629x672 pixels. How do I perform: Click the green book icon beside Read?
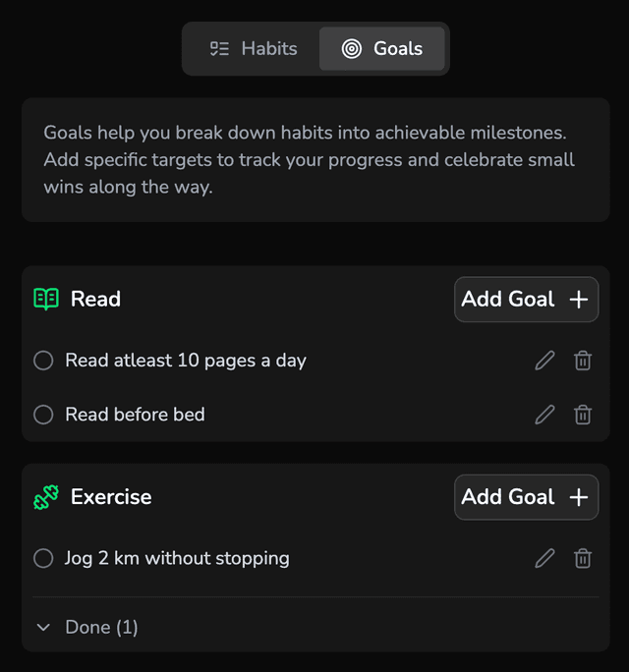pyautogui.click(x=46, y=299)
